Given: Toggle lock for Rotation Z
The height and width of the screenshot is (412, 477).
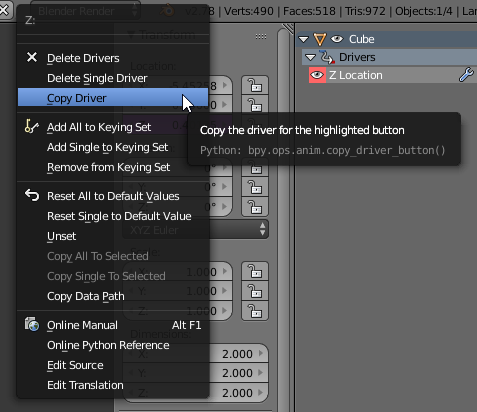Looking at the screenshot, I should (x=255, y=207).
